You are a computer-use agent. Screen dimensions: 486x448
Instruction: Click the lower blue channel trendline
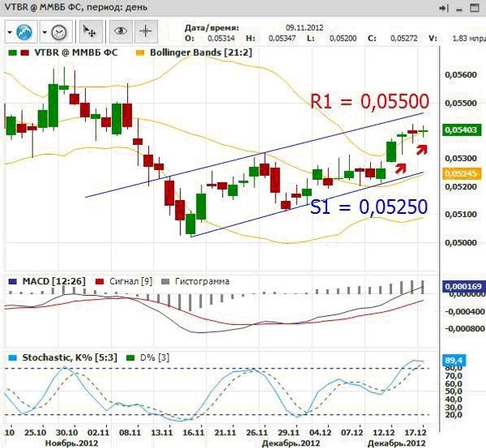(307, 205)
